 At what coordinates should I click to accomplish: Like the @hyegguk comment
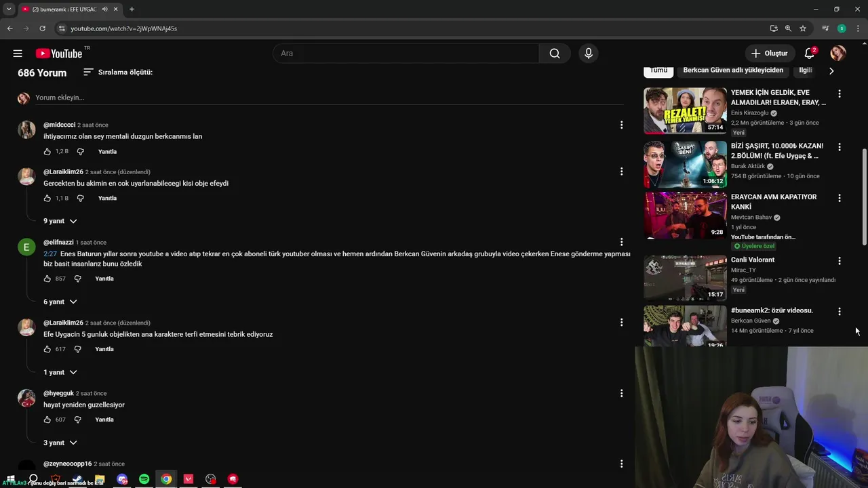point(47,420)
